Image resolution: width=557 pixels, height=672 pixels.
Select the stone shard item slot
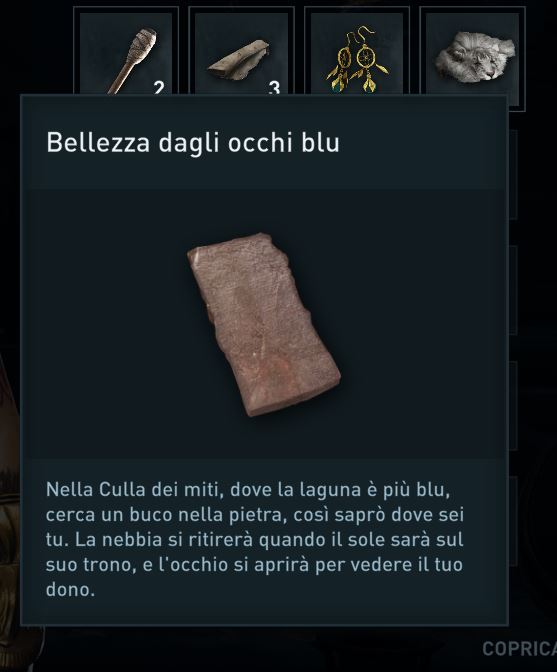click(x=241, y=52)
